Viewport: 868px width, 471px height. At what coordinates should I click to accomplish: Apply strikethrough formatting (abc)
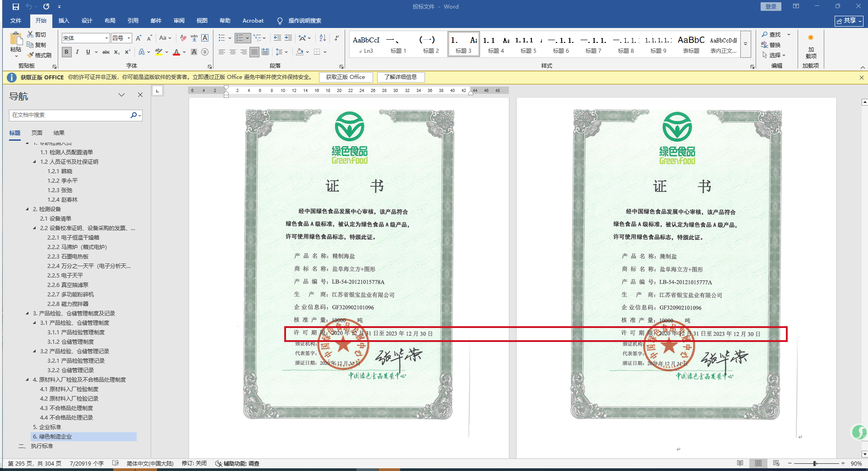click(106, 52)
